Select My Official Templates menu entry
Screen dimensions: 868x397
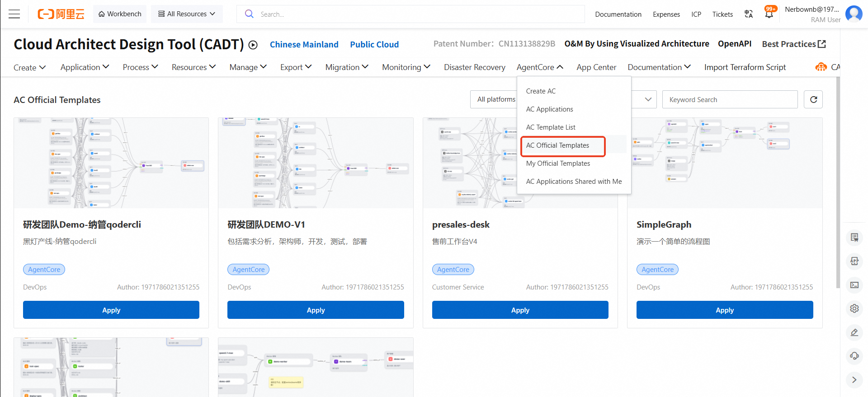(574, 163)
